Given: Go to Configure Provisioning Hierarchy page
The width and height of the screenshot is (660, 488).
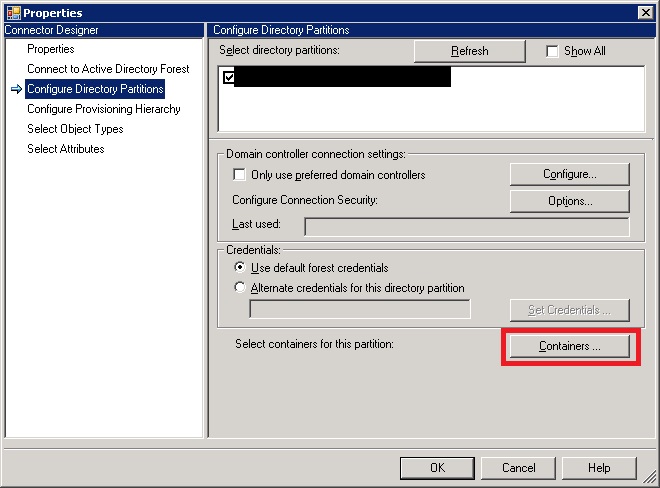Looking at the screenshot, I should pos(103,109).
